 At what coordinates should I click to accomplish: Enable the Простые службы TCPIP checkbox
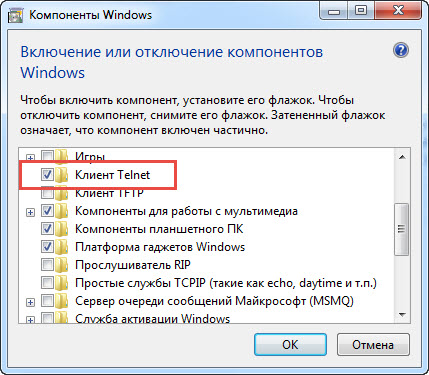47,283
